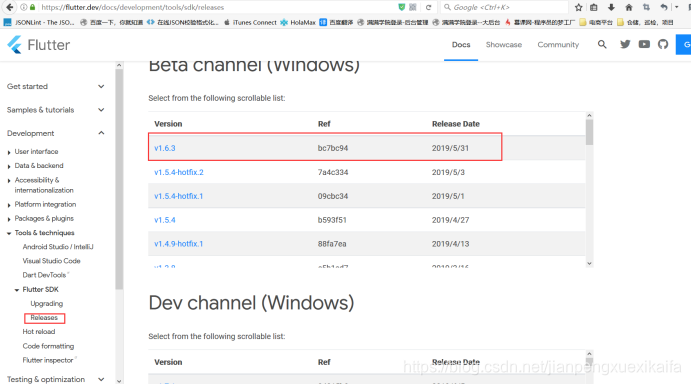This screenshot has width=691, height=385.
Task: Open Code formatting sidebar link
Action: click(48, 346)
